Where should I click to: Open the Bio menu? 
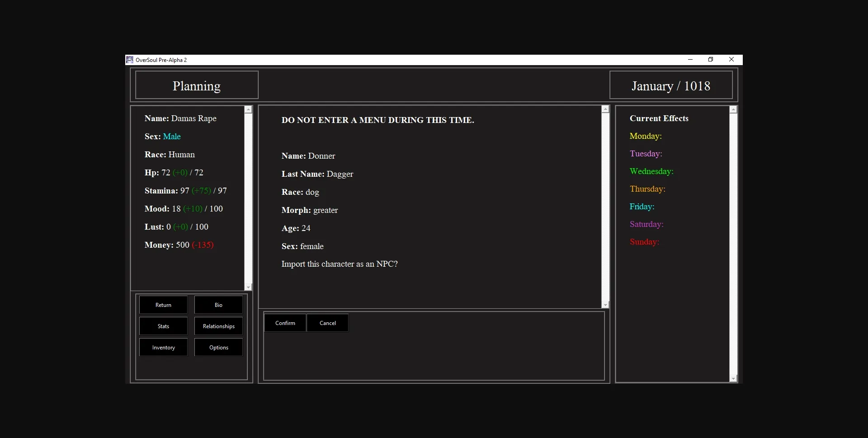[218, 305]
